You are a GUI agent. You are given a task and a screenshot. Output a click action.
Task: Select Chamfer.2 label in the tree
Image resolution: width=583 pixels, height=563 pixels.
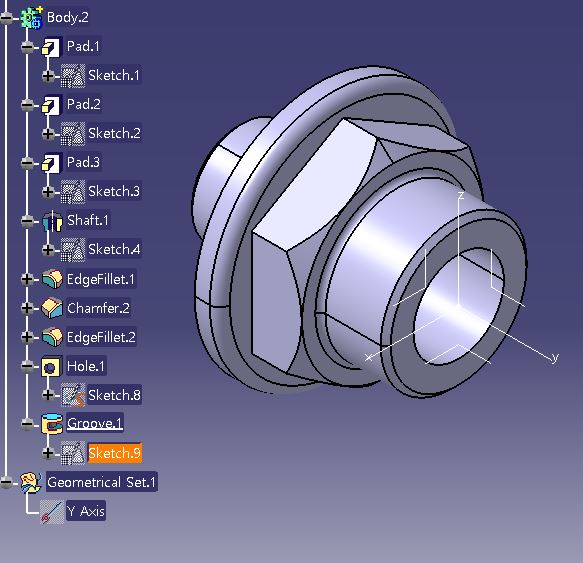pyautogui.click(x=98, y=308)
